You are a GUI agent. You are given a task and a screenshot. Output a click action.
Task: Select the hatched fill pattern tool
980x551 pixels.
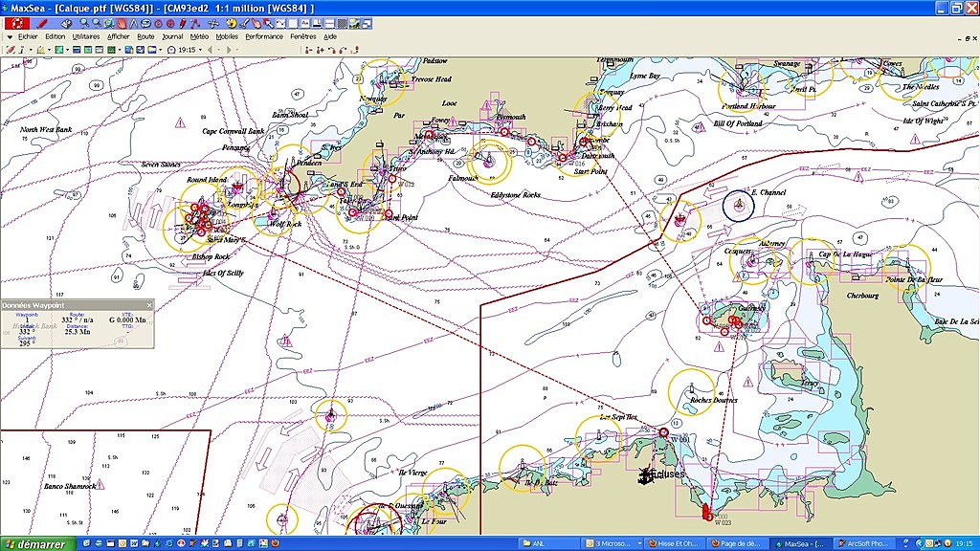pos(342,24)
